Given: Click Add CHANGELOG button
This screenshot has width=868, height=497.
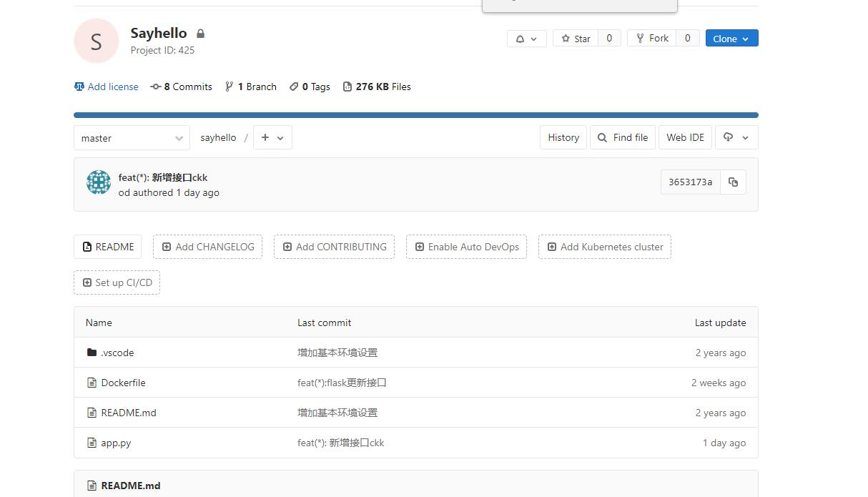Looking at the screenshot, I should click(x=208, y=247).
